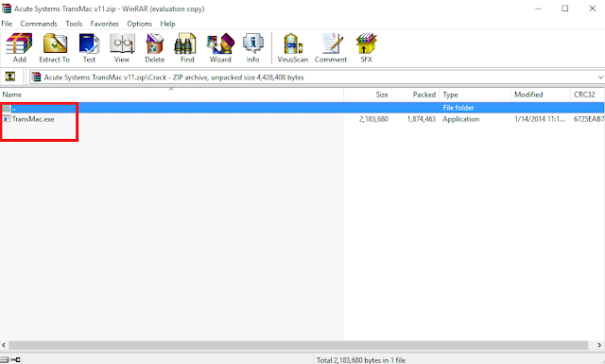Screen dimensions: 605x364
Task: Click the 1/14/2014 modified date cell
Action: coord(540,119)
